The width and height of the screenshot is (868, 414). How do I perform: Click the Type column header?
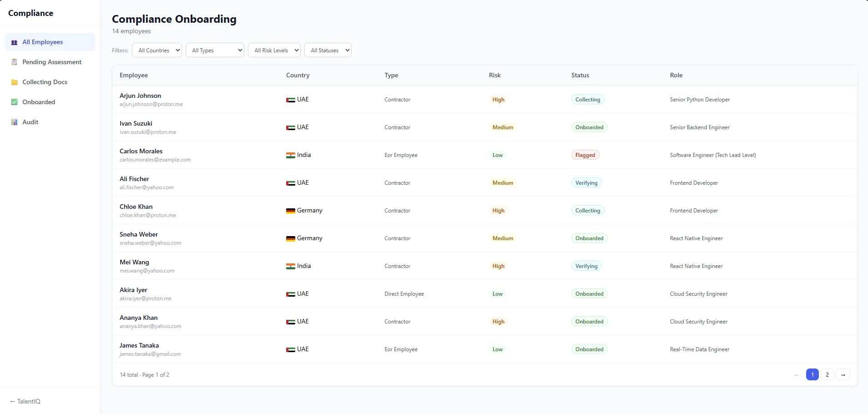pos(391,75)
